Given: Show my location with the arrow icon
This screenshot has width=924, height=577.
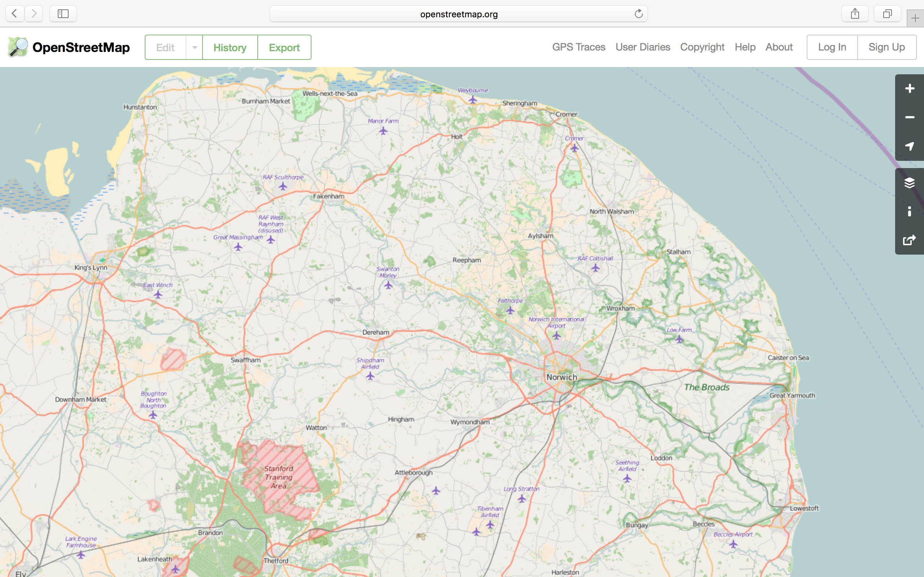Looking at the screenshot, I should pos(909,146).
